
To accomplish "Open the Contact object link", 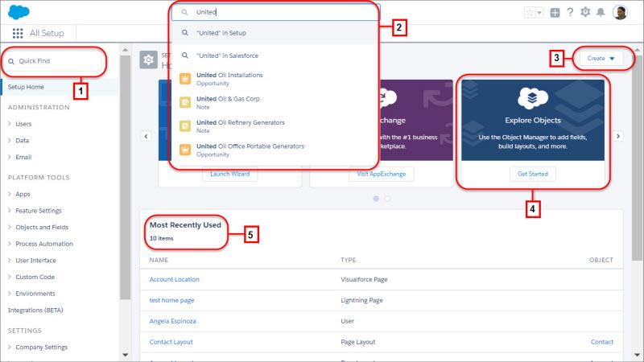I will [601, 342].
